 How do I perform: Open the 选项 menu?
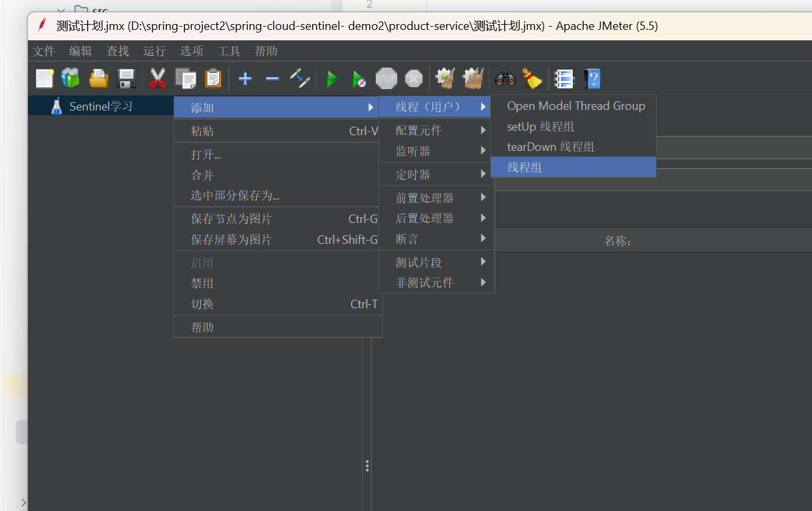click(x=192, y=51)
